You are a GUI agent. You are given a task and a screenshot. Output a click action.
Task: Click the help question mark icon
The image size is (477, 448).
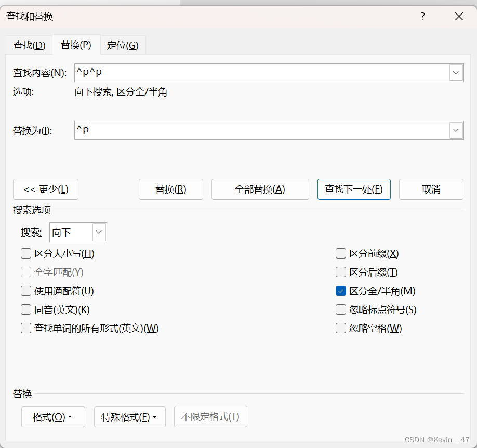tap(422, 17)
